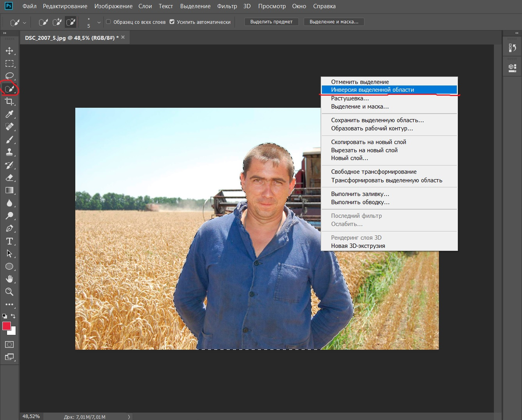Select the Hand tool
The image size is (522, 420).
click(x=9, y=279)
